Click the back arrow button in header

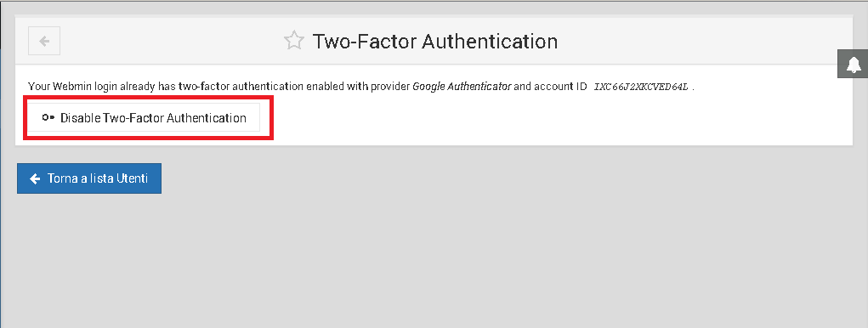point(44,41)
